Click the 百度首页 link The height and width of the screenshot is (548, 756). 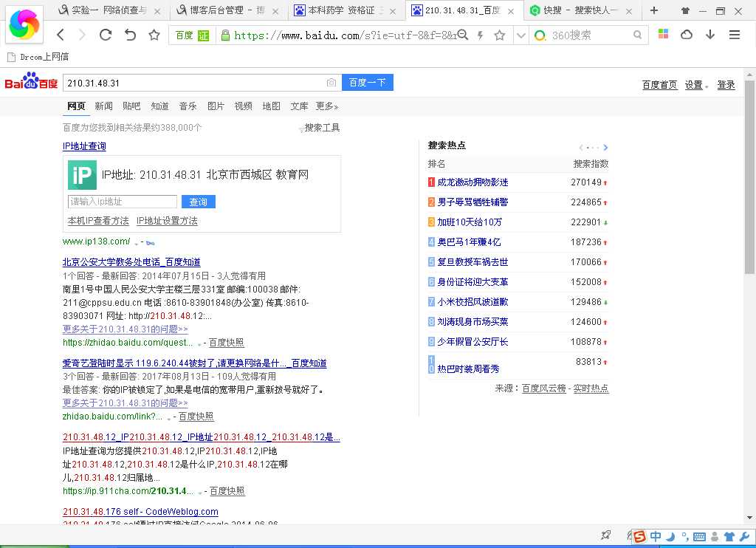pos(659,85)
